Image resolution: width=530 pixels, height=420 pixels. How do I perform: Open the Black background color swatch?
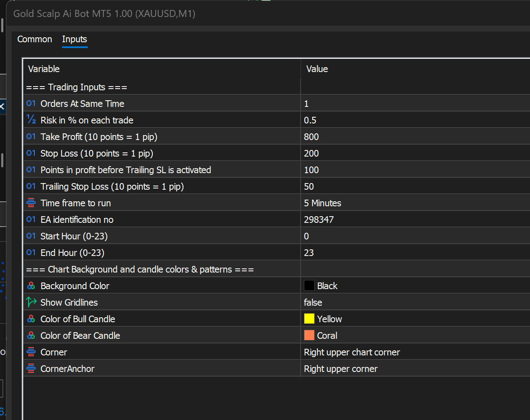(x=309, y=285)
